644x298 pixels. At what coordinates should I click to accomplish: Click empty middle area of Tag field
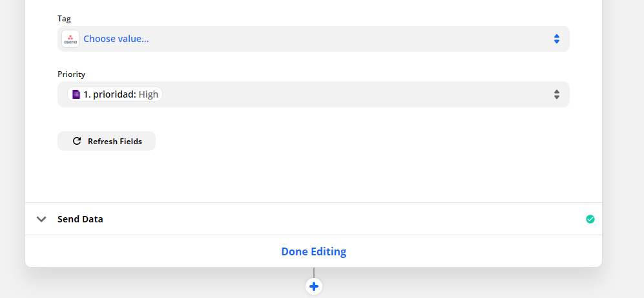click(349, 39)
